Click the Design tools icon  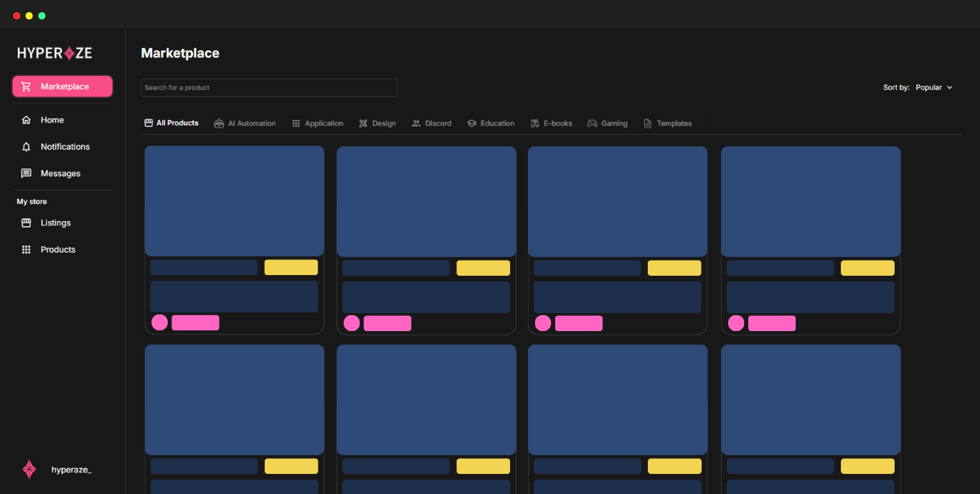pyautogui.click(x=363, y=124)
